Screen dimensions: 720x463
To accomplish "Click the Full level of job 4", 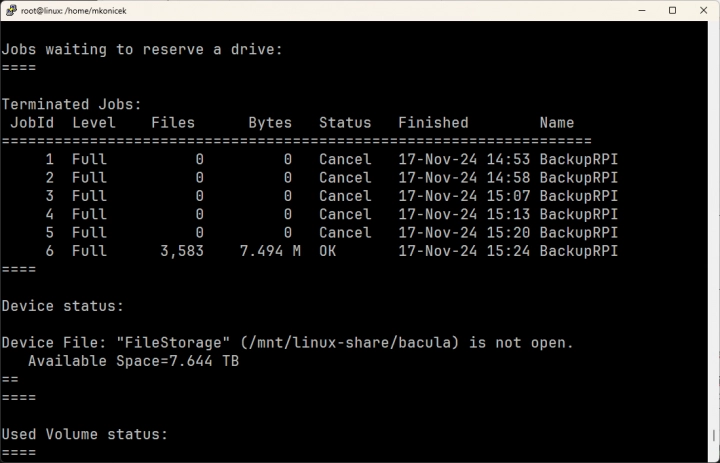I will [x=89, y=215].
